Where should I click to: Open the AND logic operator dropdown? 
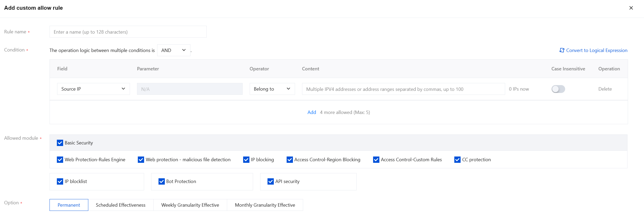point(173,50)
